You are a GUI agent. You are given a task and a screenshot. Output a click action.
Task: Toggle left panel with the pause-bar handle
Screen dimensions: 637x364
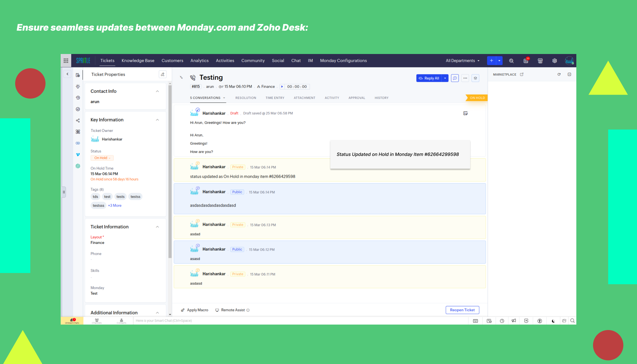coord(64,192)
